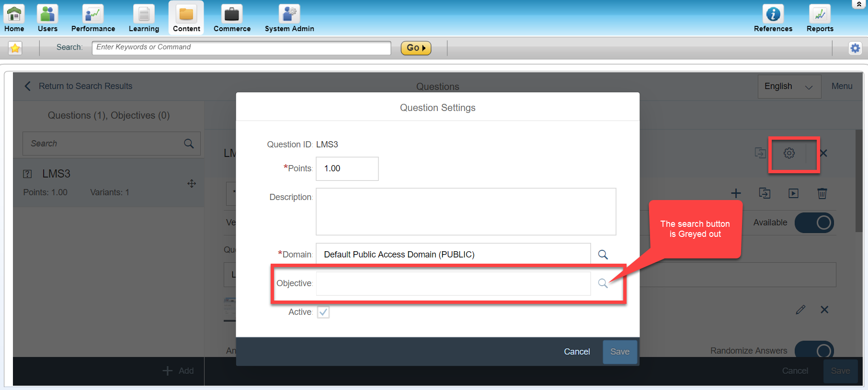Click the favorites star icon
868x390 pixels.
click(15, 48)
